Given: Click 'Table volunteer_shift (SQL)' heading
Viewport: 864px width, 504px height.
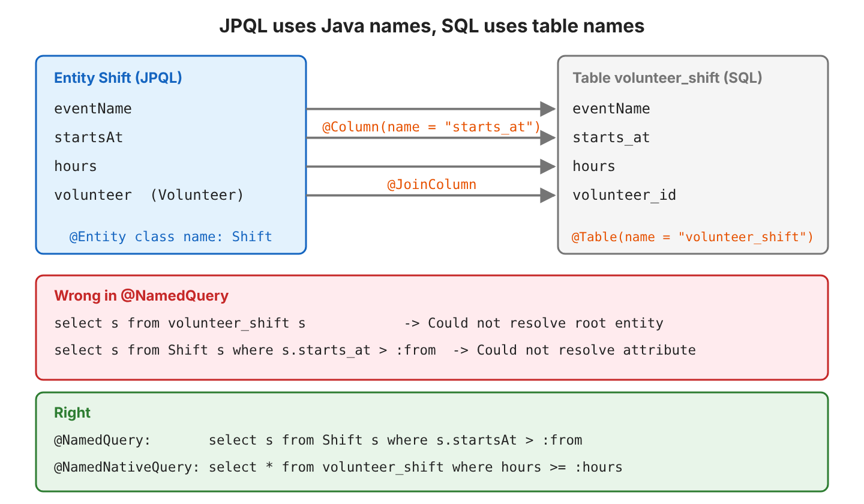Looking at the screenshot, I should click(667, 78).
